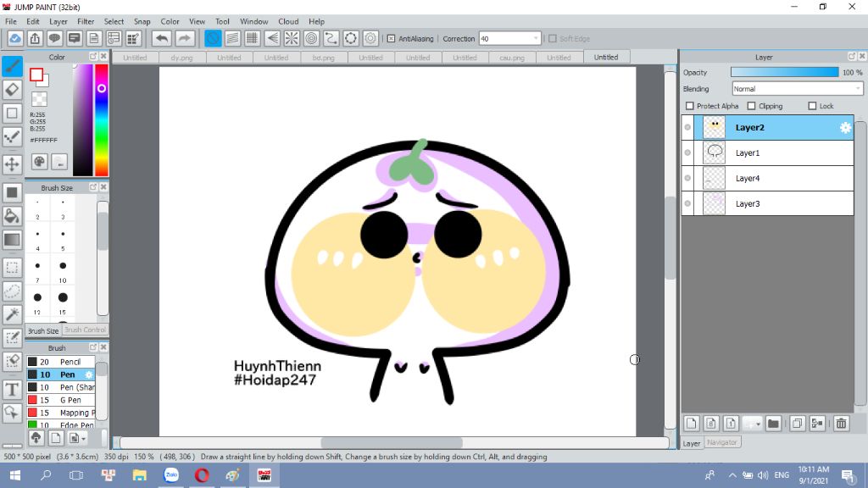The height and width of the screenshot is (488, 868).
Task: Toggle Layer4 visibility
Action: [x=687, y=178]
